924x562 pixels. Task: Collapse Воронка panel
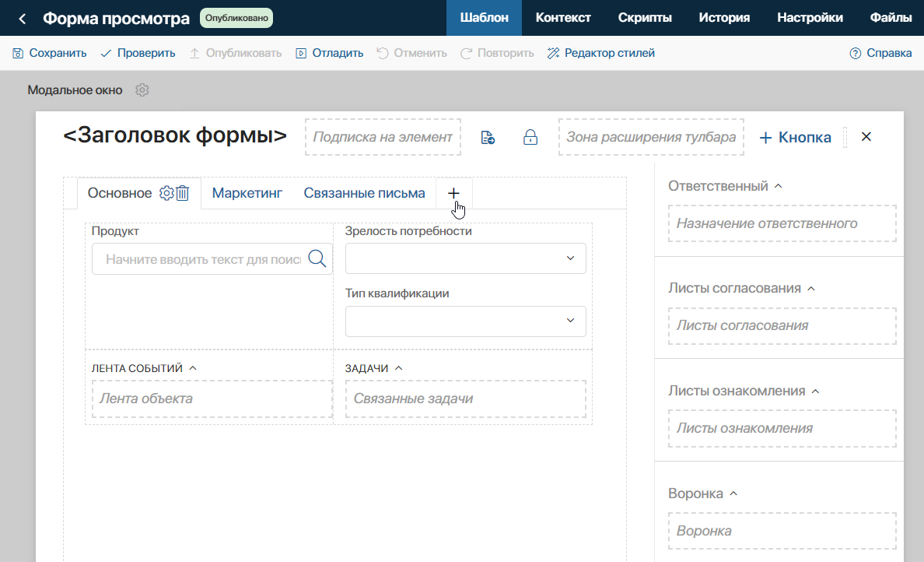click(x=733, y=494)
